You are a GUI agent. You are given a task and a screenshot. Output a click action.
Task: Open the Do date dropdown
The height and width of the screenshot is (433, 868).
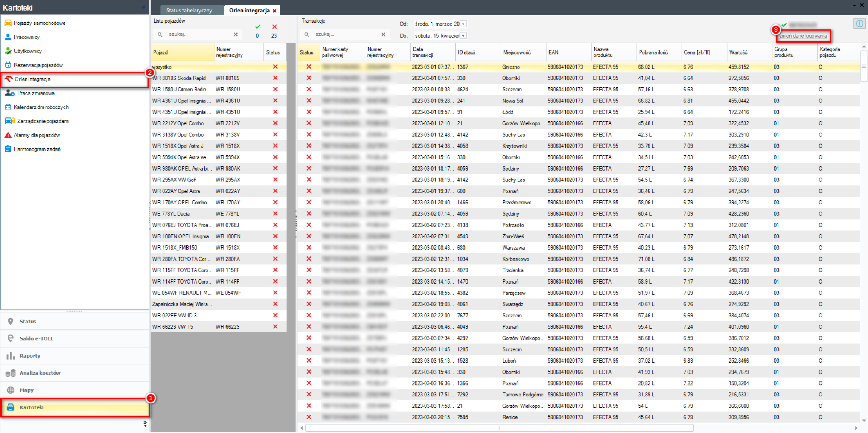[x=463, y=35]
